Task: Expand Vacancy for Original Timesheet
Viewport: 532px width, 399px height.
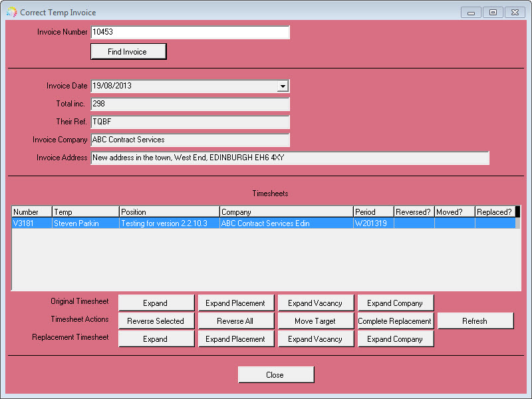Action: (x=316, y=303)
